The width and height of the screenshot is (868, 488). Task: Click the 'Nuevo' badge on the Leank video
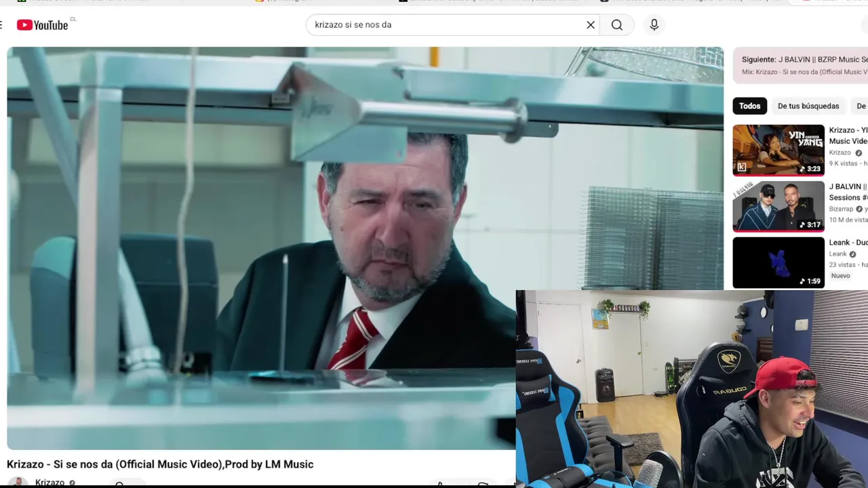[x=840, y=276]
